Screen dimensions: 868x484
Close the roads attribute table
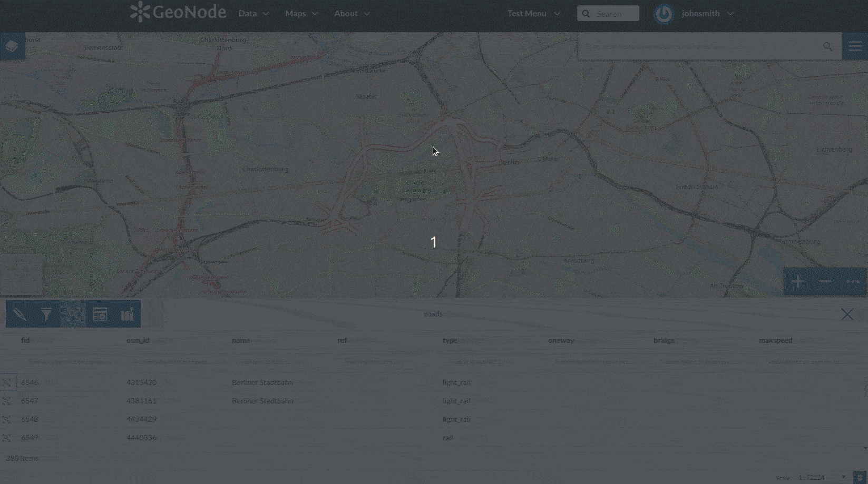click(x=847, y=314)
